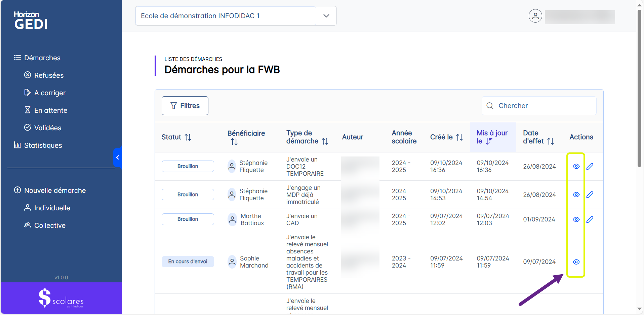Show Refusées démarches

[x=44, y=75]
